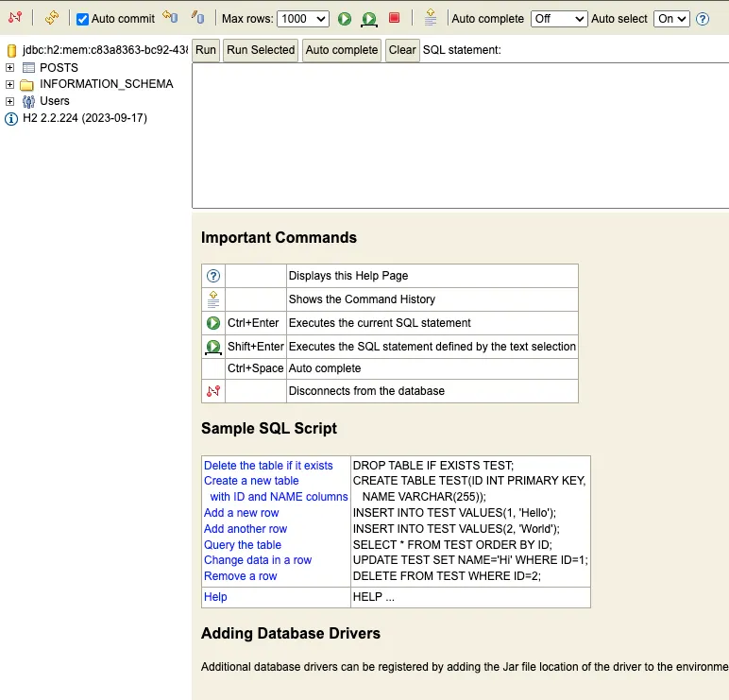This screenshot has height=700, width=729.
Task: Click the Run Selected toolbar icon
Action: tap(369, 19)
